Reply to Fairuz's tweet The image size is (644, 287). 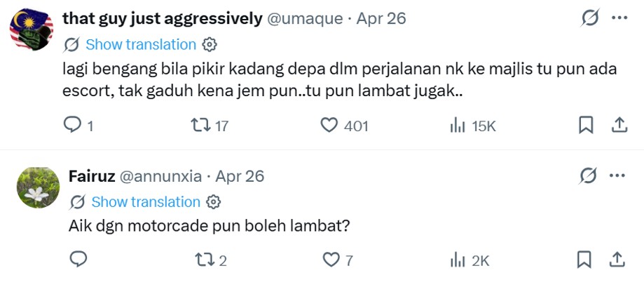coord(78,260)
